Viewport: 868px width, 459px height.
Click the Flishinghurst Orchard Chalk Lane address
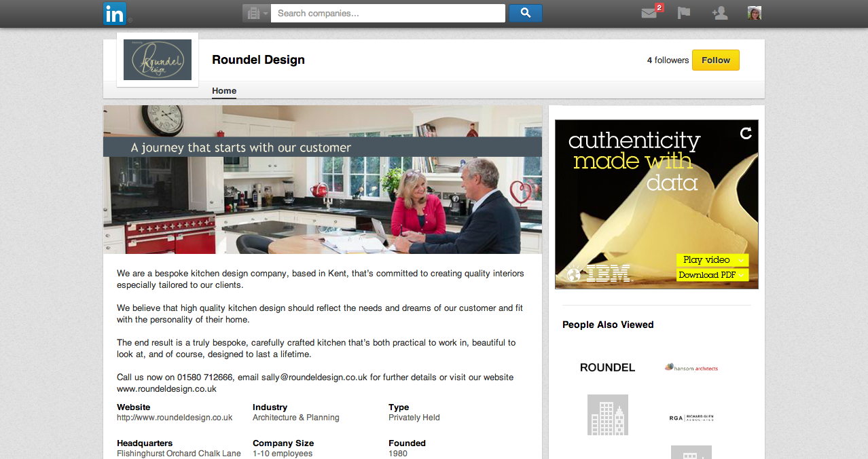pos(179,454)
